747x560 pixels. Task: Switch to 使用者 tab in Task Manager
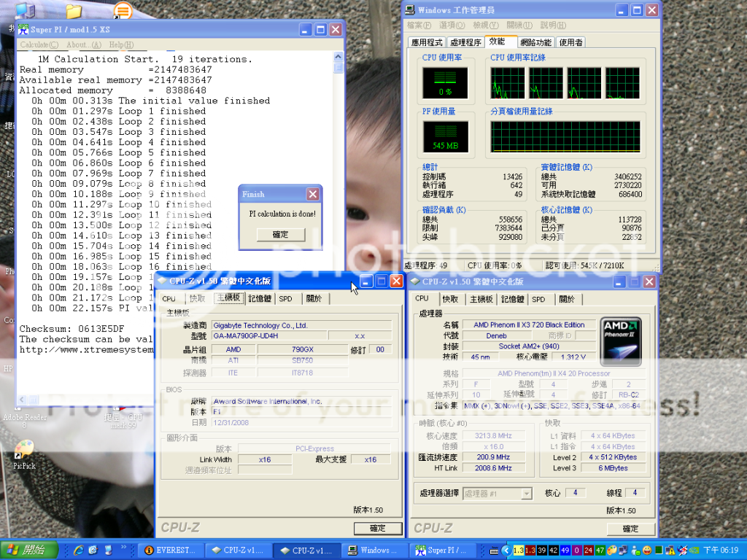(570, 42)
